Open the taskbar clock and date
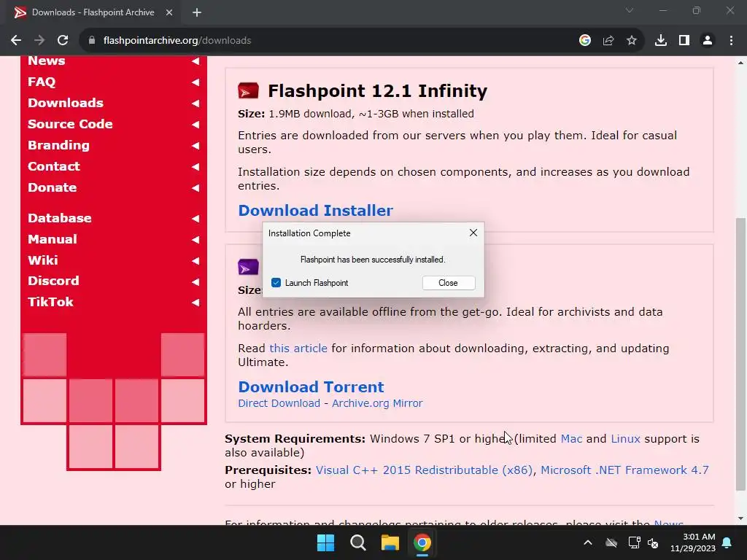 (693, 542)
